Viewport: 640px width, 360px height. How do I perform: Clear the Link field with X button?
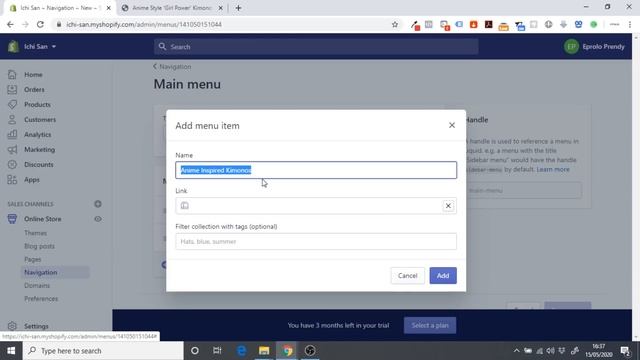(448, 206)
